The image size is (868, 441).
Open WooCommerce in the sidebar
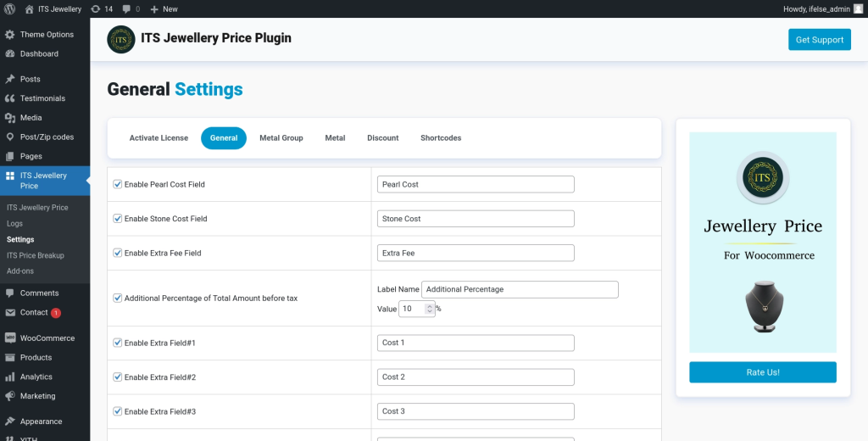(47, 338)
